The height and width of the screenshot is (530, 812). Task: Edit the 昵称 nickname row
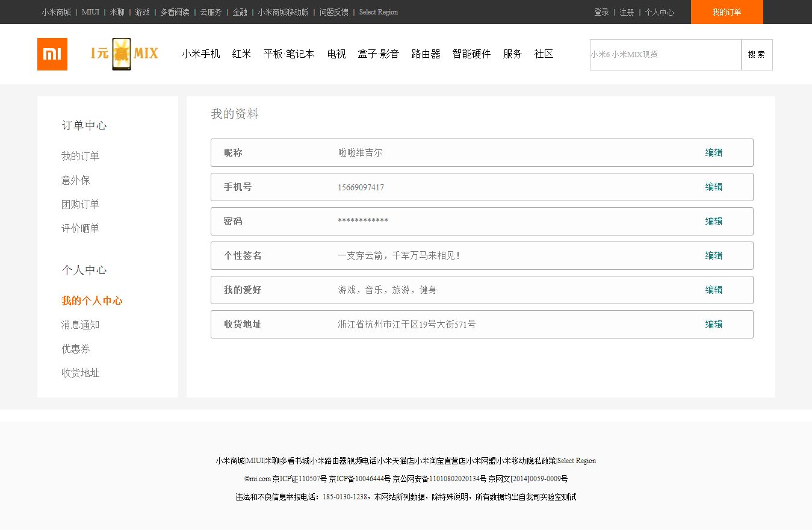[714, 153]
